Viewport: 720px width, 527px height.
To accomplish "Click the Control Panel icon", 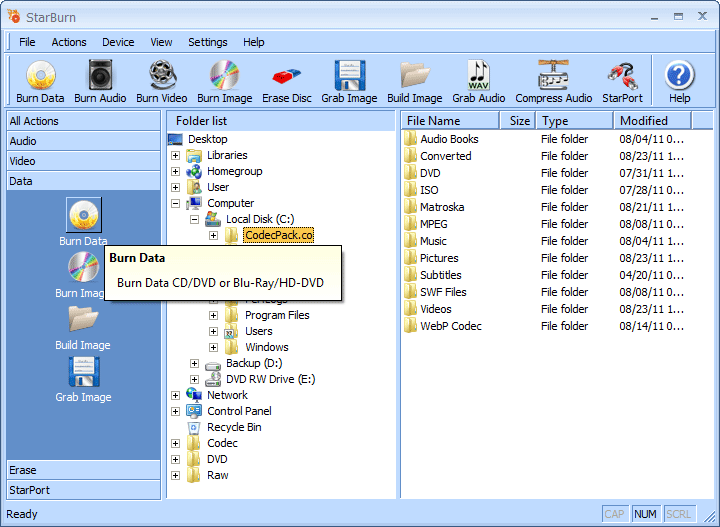I will point(194,411).
